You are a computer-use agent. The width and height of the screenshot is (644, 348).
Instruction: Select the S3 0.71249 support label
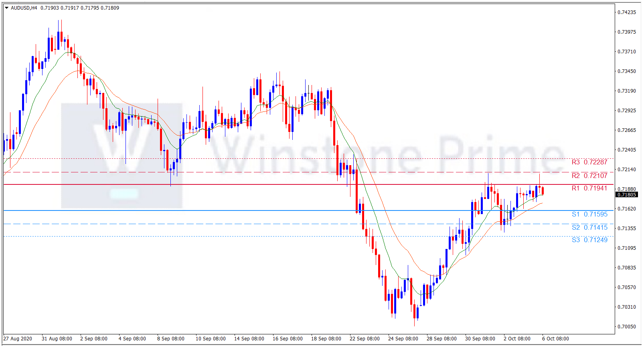point(589,240)
